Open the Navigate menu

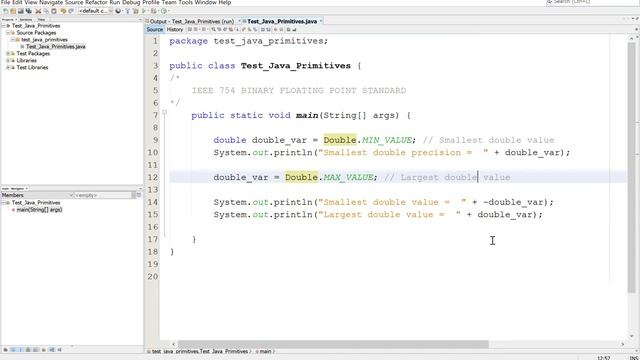pos(51,2)
